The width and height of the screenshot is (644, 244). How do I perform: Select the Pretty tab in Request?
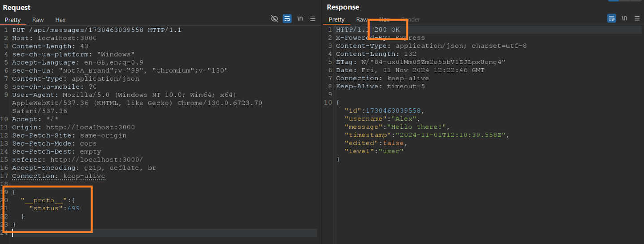(13, 20)
